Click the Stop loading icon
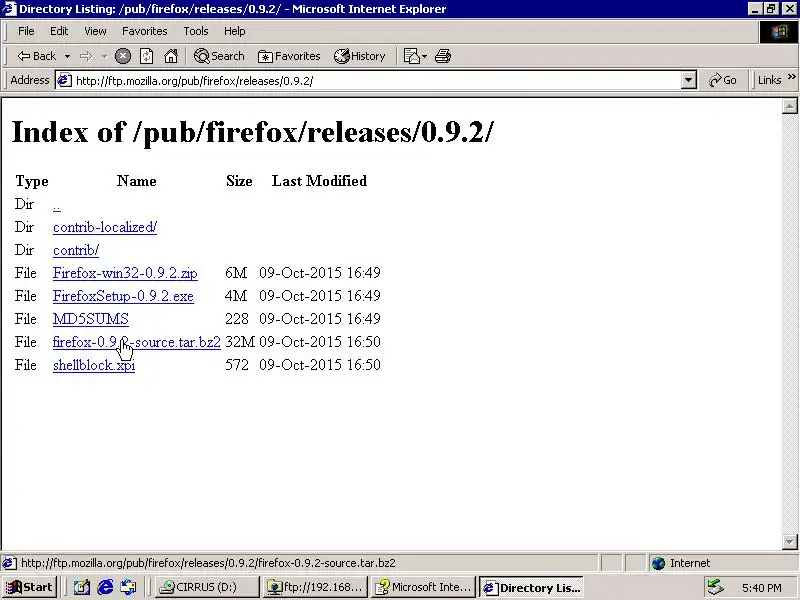Screen dimensions: 800x600 click(x=122, y=56)
